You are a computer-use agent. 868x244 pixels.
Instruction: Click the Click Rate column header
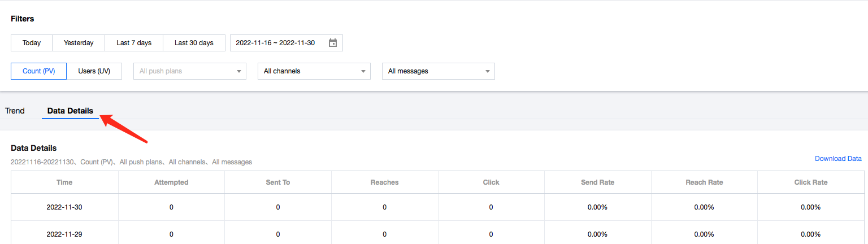(810, 182)
